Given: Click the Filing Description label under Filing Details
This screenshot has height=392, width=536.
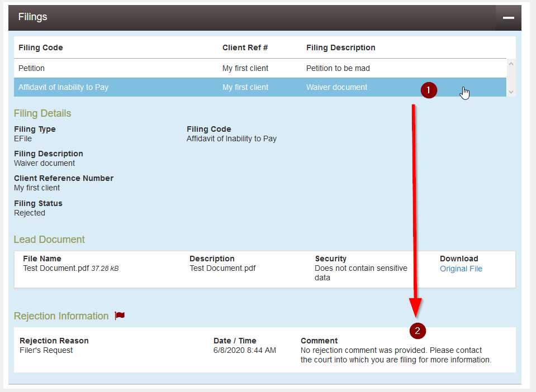Looking at the screenshot, I should click(49, 154).
